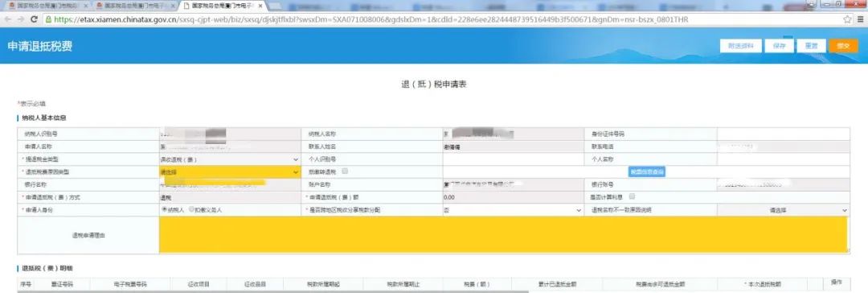The image size is (868, 293).
Task: Tick the 预缴转退税 checkbox
Action: pos(345,171)
